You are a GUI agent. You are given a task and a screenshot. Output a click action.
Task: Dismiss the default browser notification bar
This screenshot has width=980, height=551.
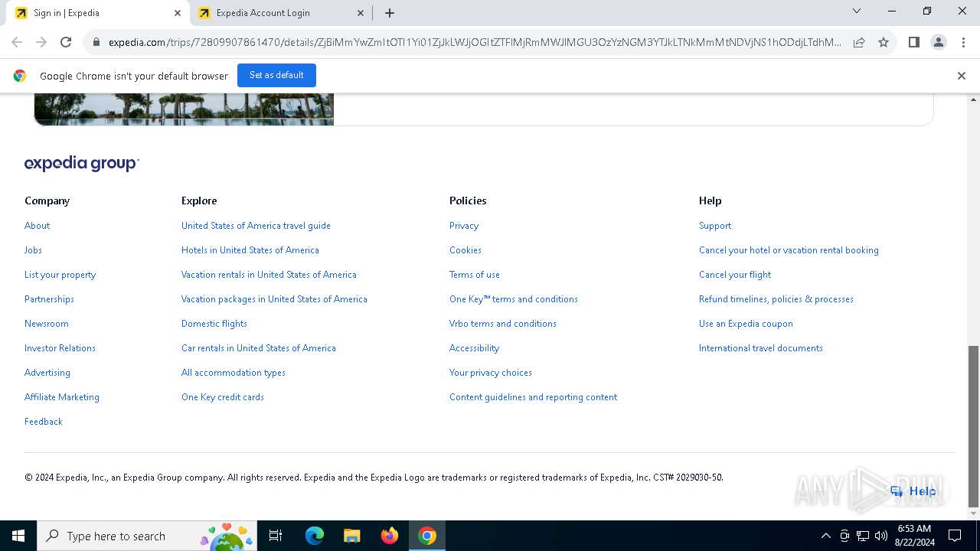962,76
